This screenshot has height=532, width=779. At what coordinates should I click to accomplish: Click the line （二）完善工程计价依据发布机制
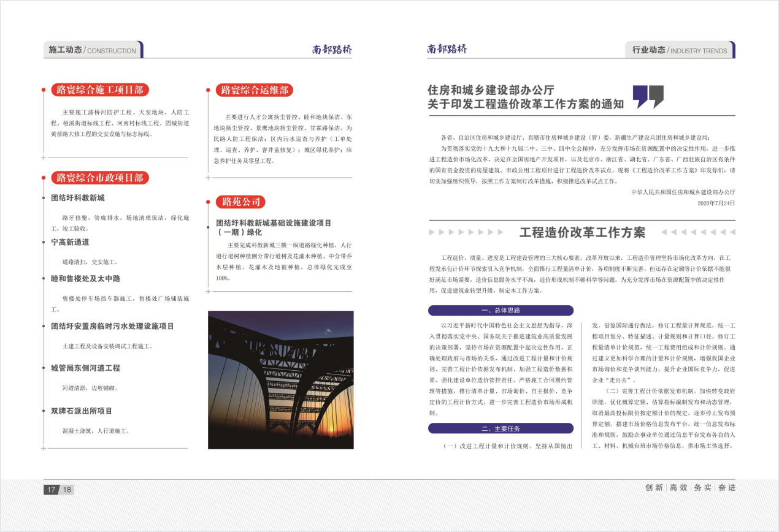click(x=669, y=390)
